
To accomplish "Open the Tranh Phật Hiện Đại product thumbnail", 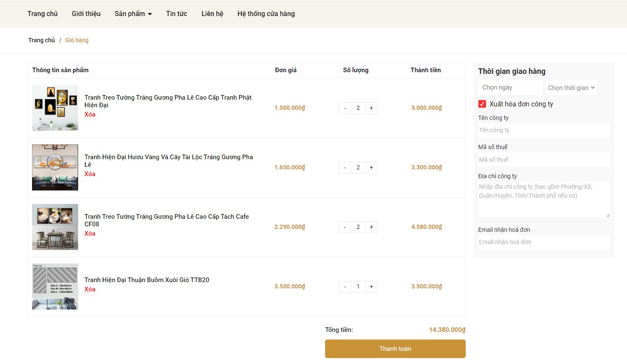I will point(55,108).
